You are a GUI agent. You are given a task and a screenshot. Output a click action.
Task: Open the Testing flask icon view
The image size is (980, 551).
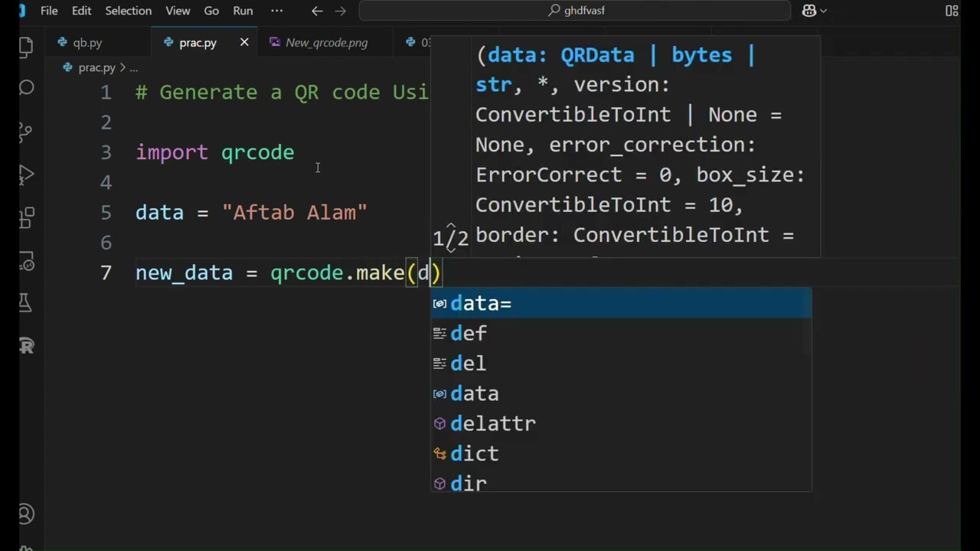tap(25, 304)
